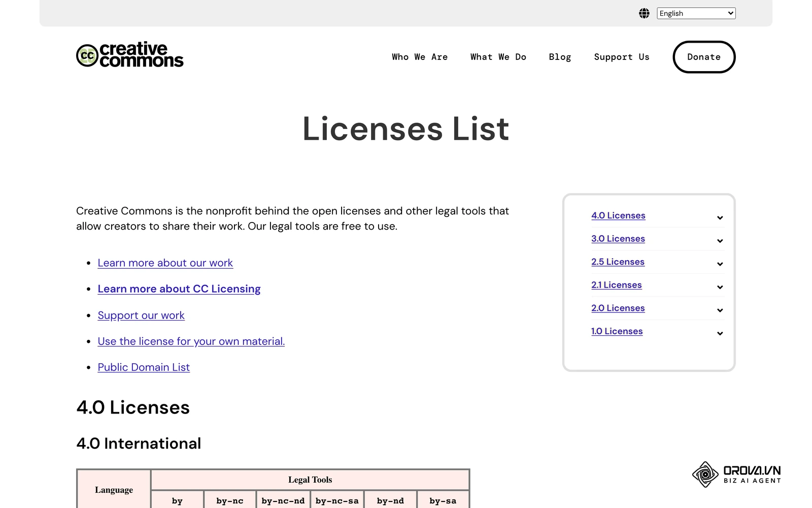812x508 pixels.
Task: Click Use the license for your own material
Action: [x=191, y=341]
